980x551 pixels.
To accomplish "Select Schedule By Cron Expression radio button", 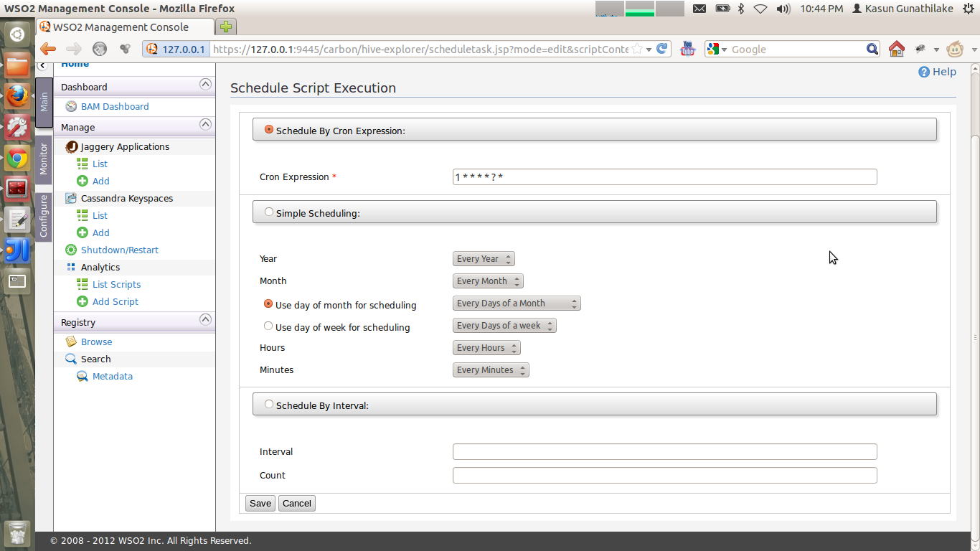I will pyautogui.click(x=269, y=130).
